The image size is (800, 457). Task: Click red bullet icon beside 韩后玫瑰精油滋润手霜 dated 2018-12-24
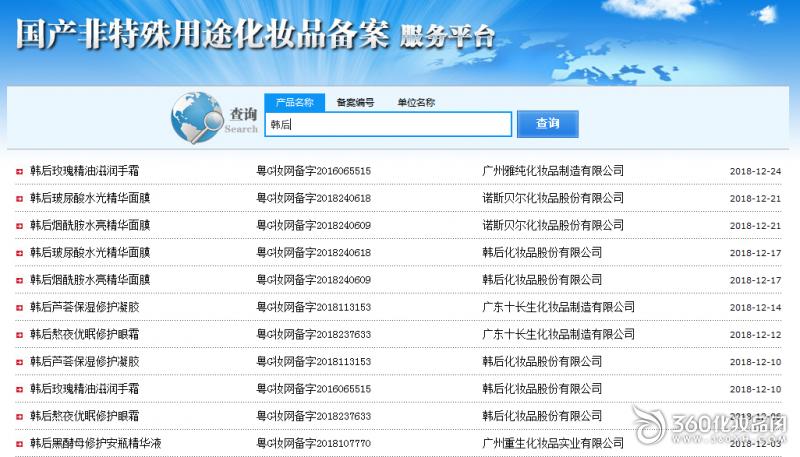pos(19,171)
